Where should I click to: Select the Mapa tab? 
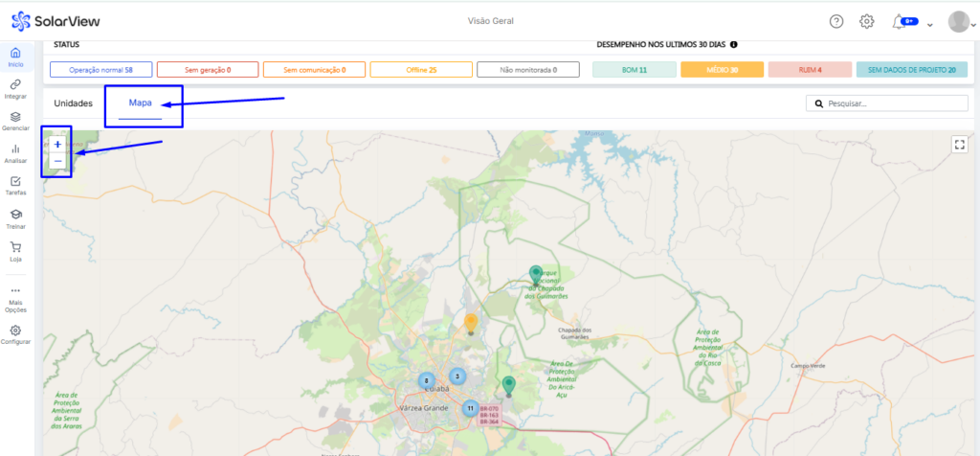point(141,103)
